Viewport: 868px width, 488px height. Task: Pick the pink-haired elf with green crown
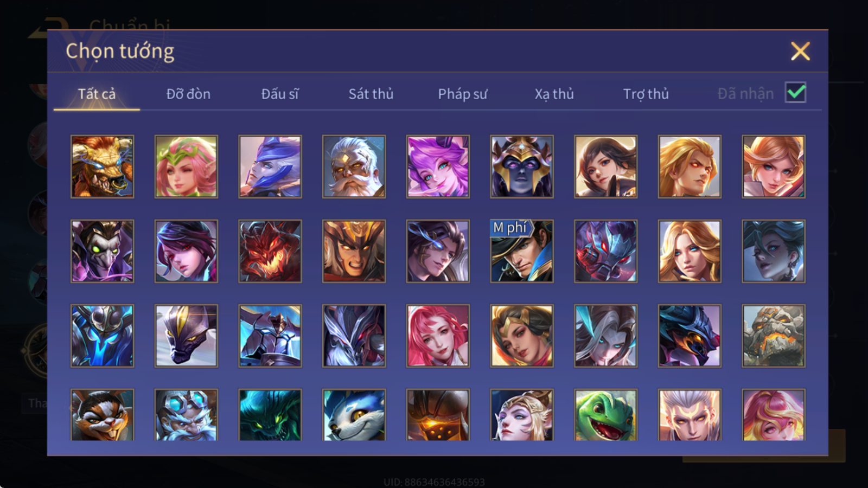tap(186, 166)
